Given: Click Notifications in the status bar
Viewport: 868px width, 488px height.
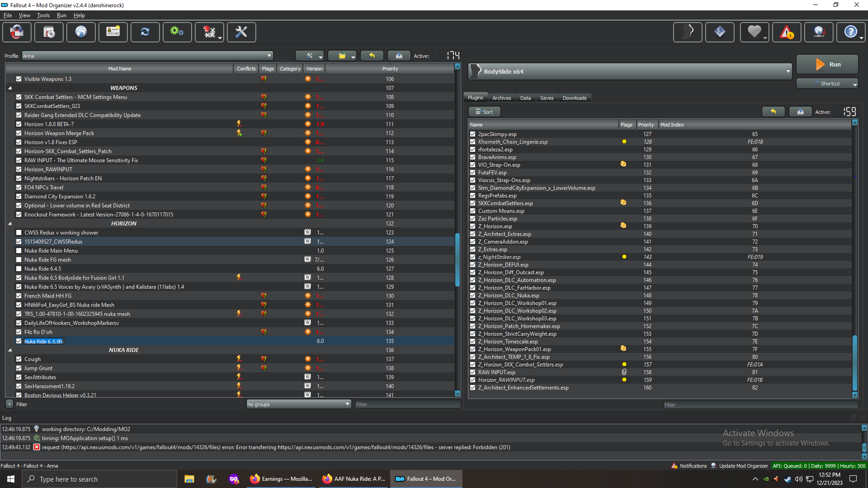Looking at the screenshot, I should coord(689,466).
